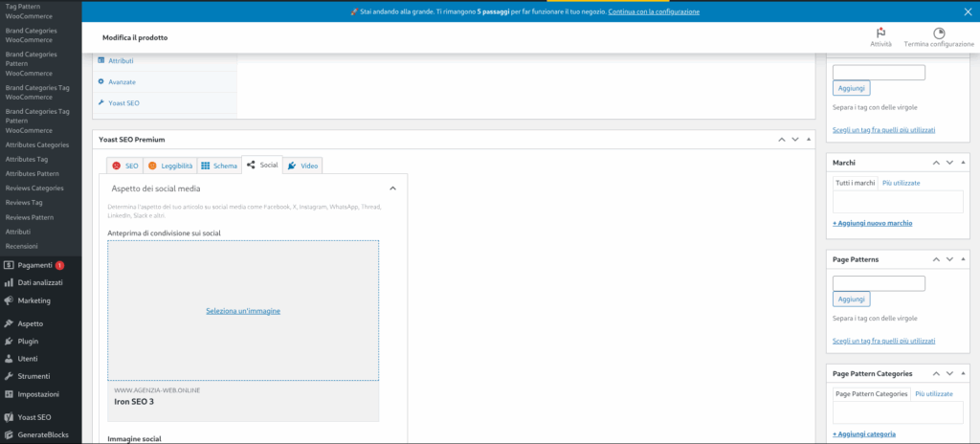Switch to the Schema tab

[x=219, y=166]
